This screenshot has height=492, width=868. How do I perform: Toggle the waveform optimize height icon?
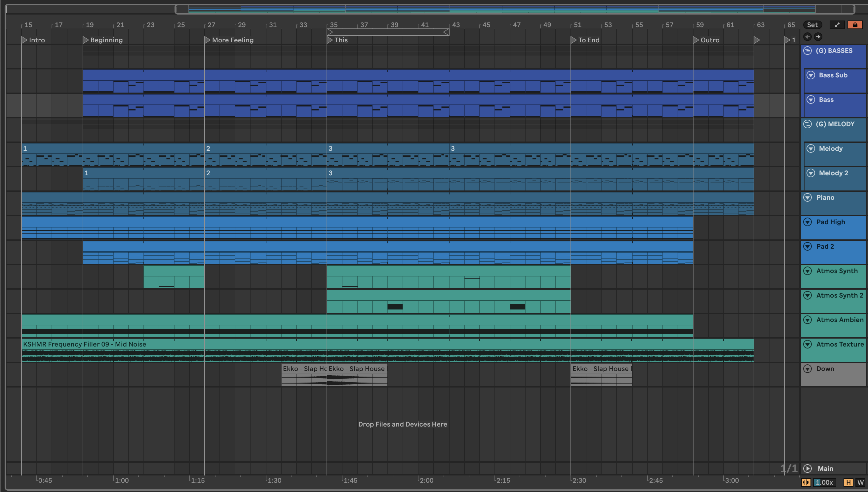806,482
